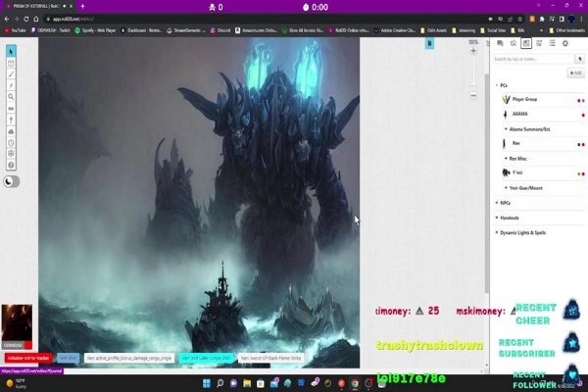
Task: Open Windows taskbar search
Action: (x=220, y=383)
